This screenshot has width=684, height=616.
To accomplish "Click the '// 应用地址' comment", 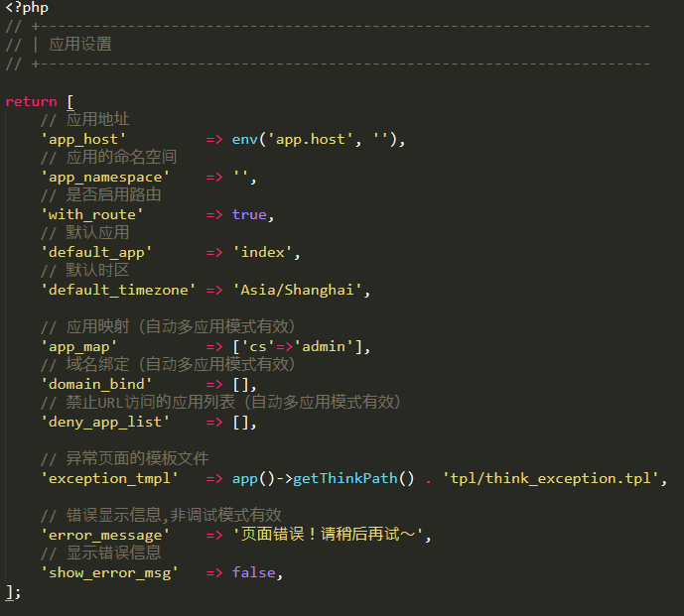I will click(84, 119).
